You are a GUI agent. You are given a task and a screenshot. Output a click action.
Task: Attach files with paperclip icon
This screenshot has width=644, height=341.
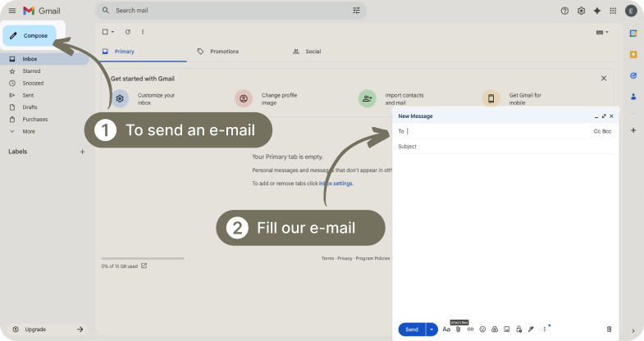click(459, 329)
